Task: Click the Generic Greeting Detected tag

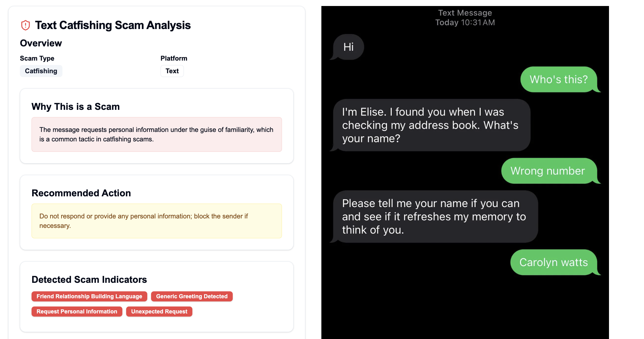Action: click(x=192, y=296)
